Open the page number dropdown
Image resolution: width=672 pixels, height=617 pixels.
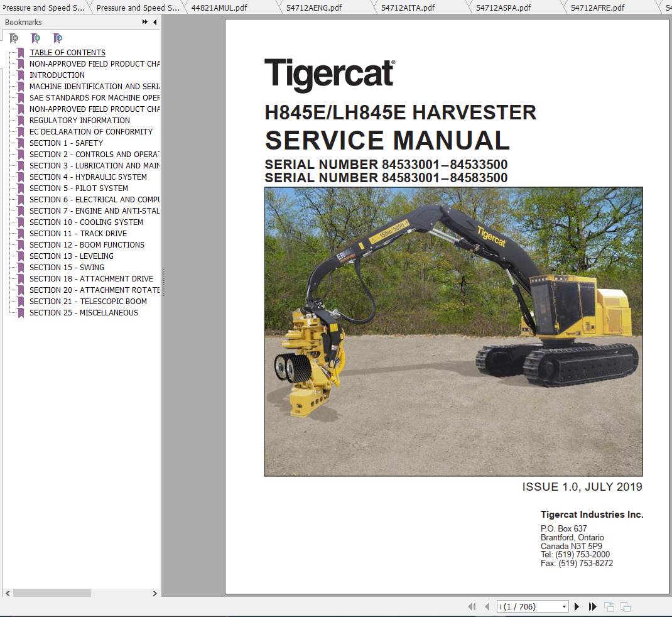pos(563,606)
